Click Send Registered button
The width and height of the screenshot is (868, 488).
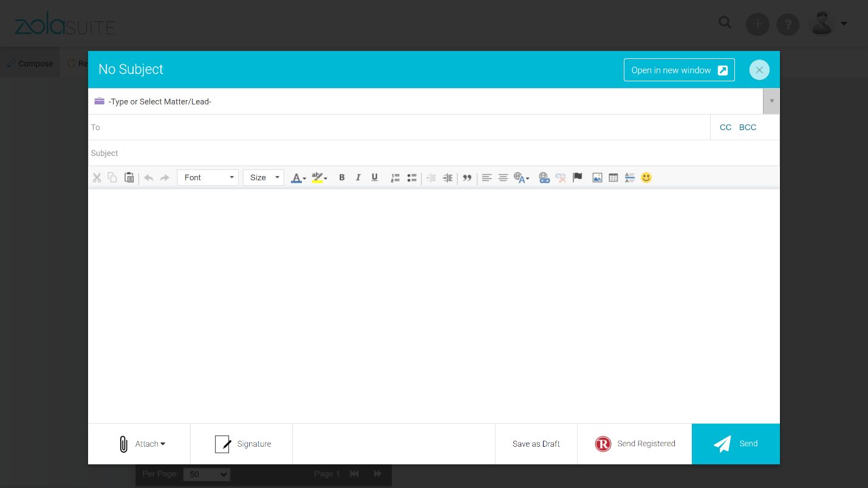pyautogui.click(x=635, y=444)
